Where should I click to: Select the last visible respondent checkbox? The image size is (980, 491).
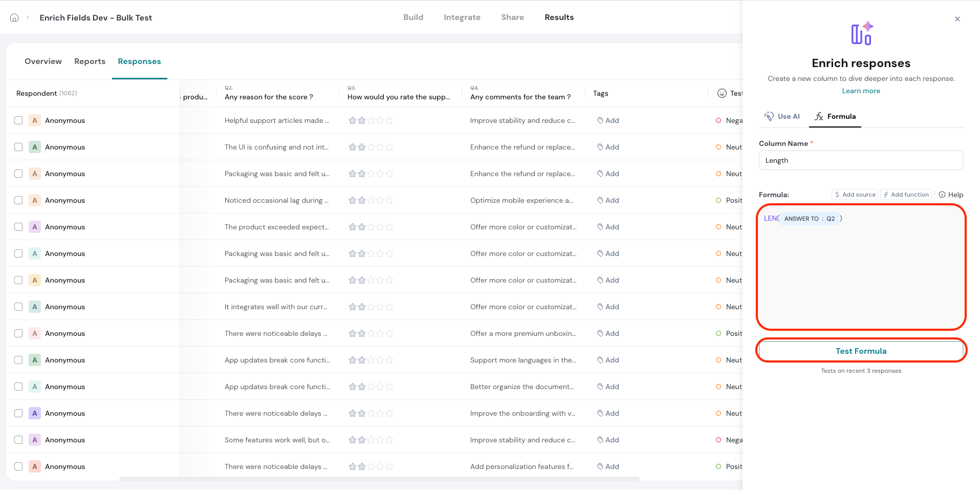(18, 466)
